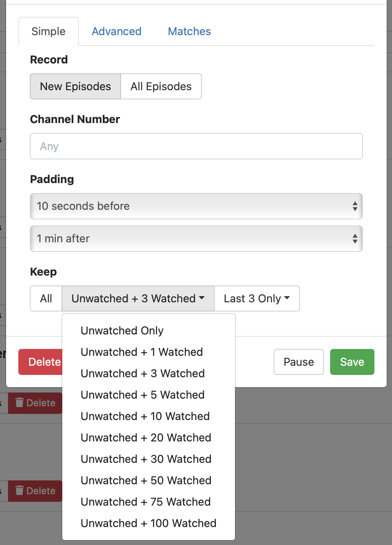Select Unwatched + 5 Watched option
The height and width of the screenshot is (545, 392).
pyautogui.click(x=143, y=395)
